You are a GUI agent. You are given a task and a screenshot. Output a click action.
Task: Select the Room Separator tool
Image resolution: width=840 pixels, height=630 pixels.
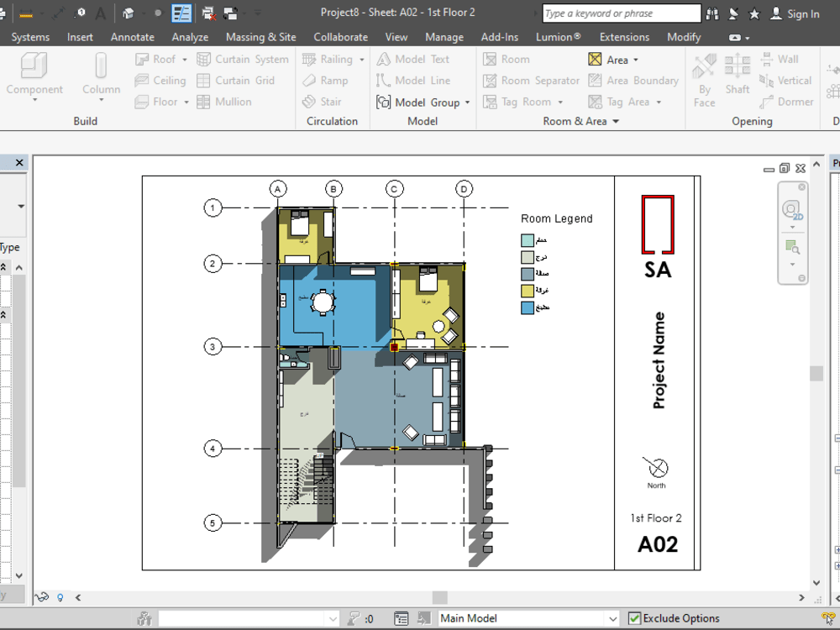532,81
